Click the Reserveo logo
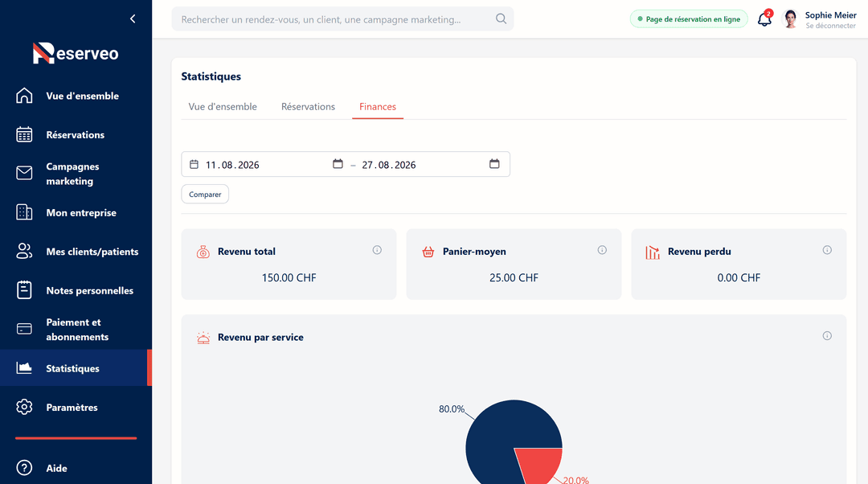Viewport: 868px width, 484px height. (x=76, y=53)
